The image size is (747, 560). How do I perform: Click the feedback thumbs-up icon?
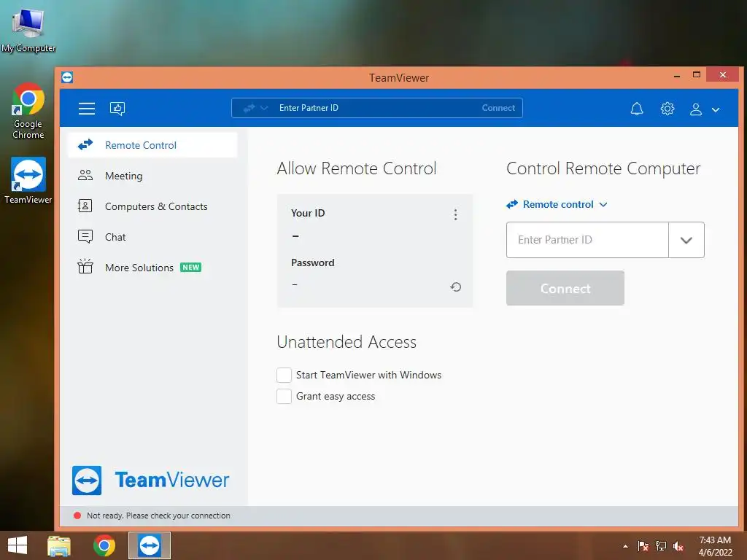(x=117, y=109)
